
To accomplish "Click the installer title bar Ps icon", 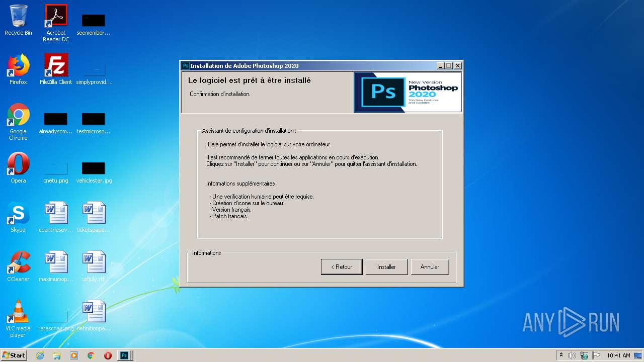I will point(186,66).
